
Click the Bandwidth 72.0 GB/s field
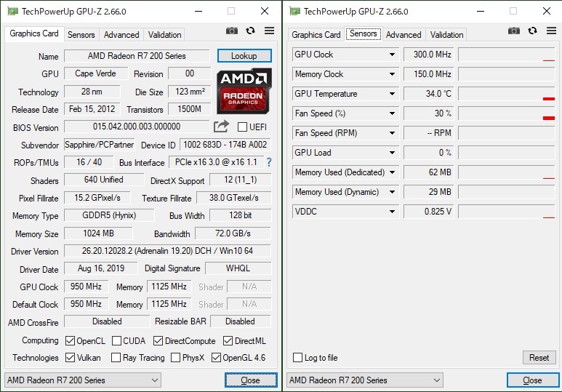tap(233, 233)
